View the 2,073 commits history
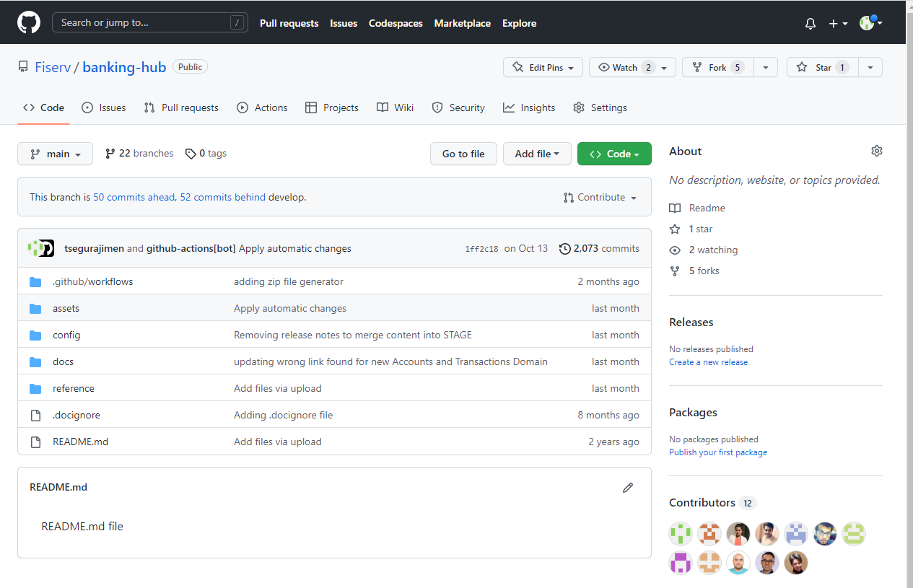 (x=599, y=248)
